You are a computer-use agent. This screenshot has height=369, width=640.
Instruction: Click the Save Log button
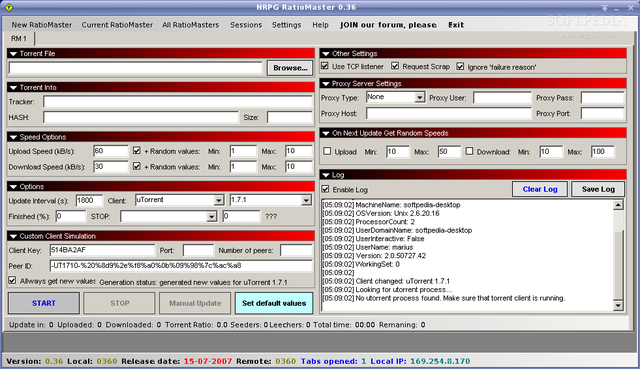pos(598,189)
